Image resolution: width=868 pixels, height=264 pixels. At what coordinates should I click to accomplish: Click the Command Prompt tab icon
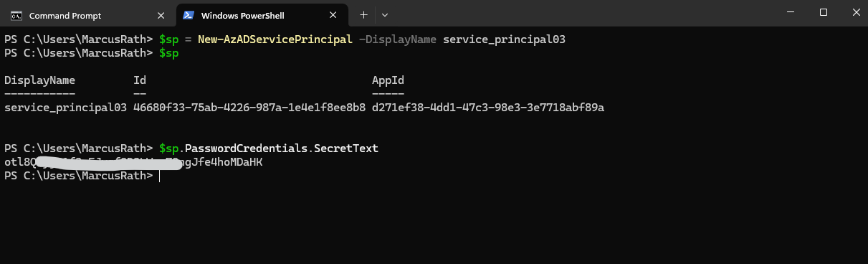[15, 15]
